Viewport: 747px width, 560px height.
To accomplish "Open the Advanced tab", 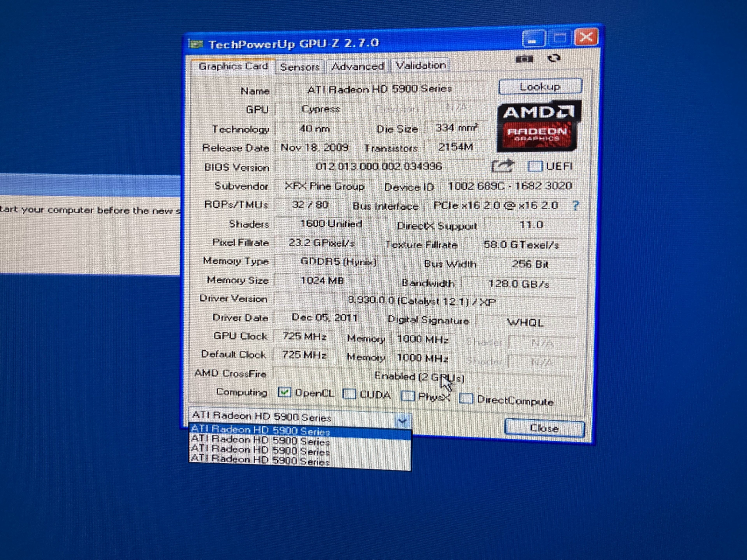I will coord(357,66).
